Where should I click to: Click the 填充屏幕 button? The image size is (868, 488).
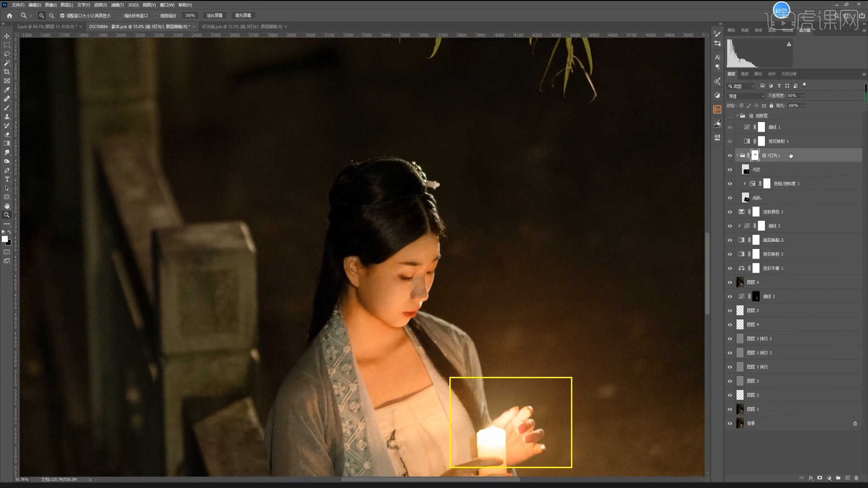click(x=243, y=15)
